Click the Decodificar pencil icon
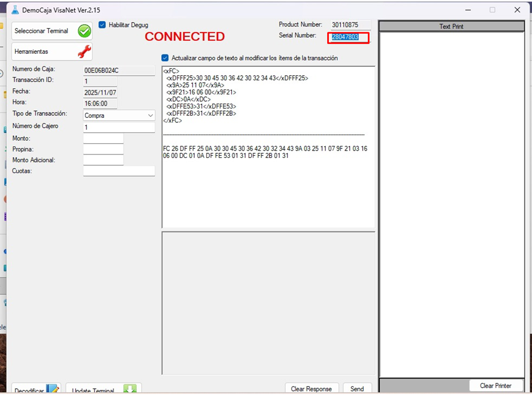The image size is (532, 395). pyautogui.click(x=53, y=389)
